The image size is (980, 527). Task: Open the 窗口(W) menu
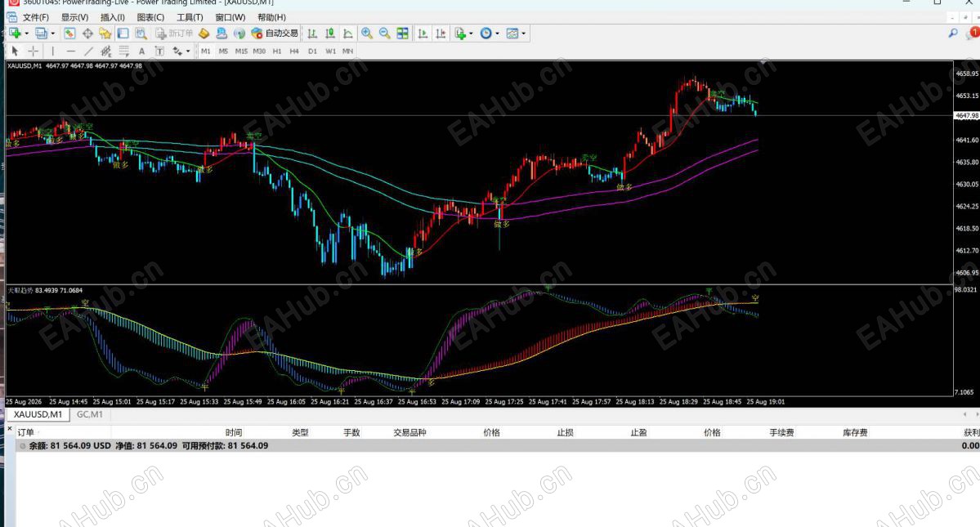(230, 17)
